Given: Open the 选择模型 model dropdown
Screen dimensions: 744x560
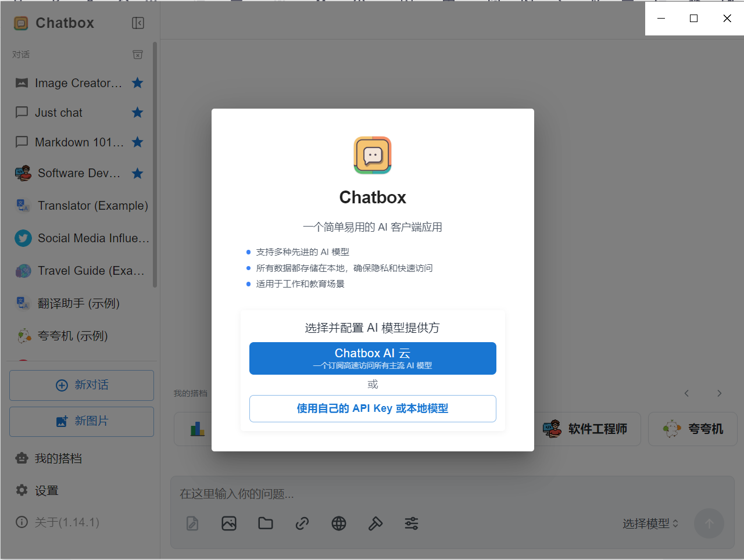Looking at the screenshot, I should 650,523.
